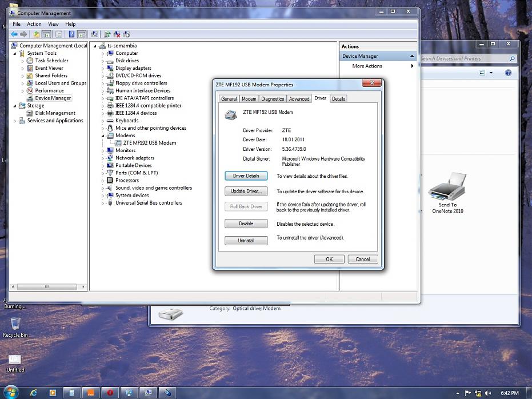Open the Action menu
532x399 pixels.
pos(34,24)
